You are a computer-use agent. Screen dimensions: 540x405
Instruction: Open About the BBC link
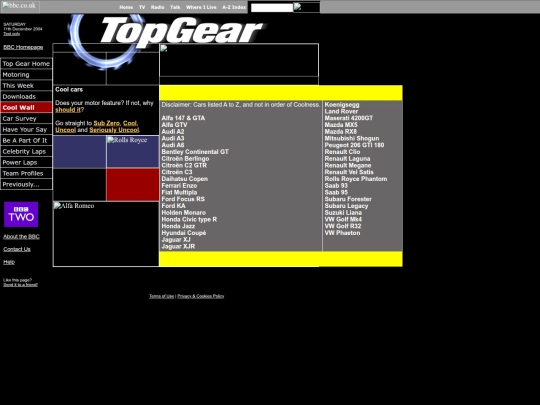21,237
